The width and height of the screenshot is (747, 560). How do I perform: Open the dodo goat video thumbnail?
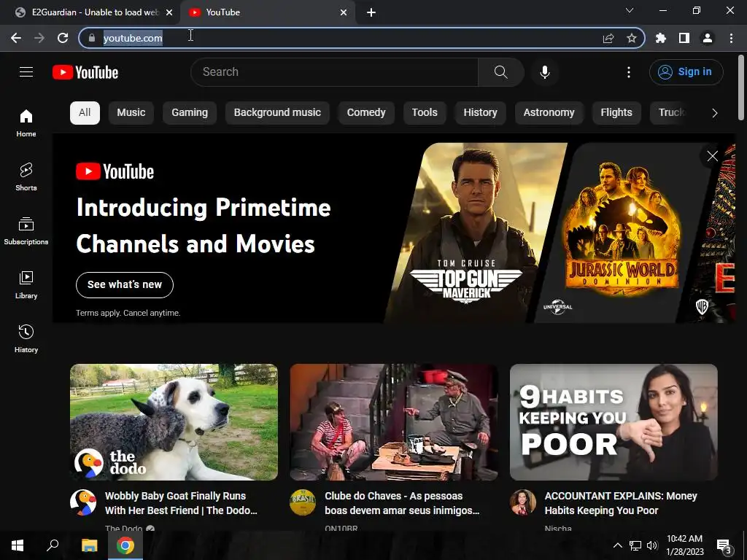click(174, 422)
